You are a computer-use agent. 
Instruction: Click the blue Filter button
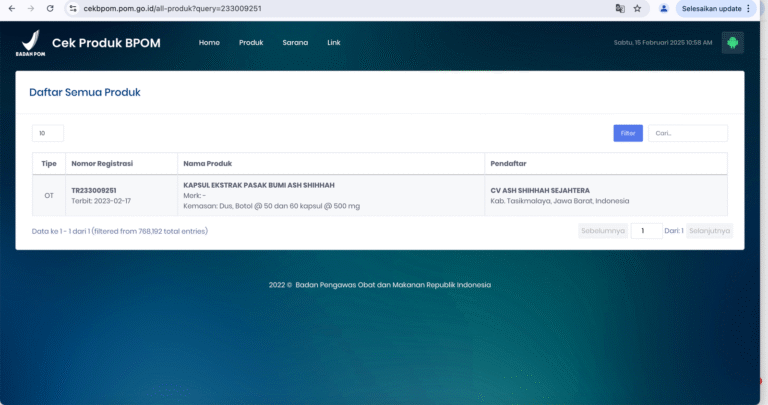click(628, 133)
